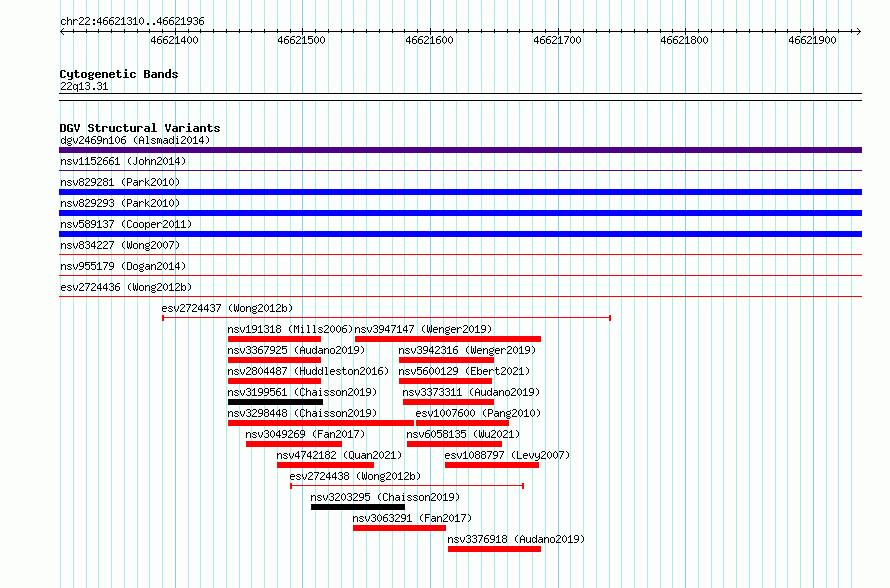
Task: Click the red bar under nsv3063291
Action: coord(400,528)
